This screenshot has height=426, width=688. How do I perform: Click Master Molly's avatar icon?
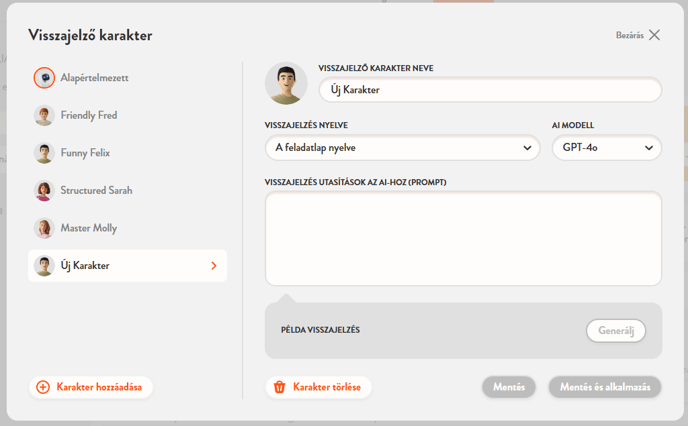pos(44,228)
